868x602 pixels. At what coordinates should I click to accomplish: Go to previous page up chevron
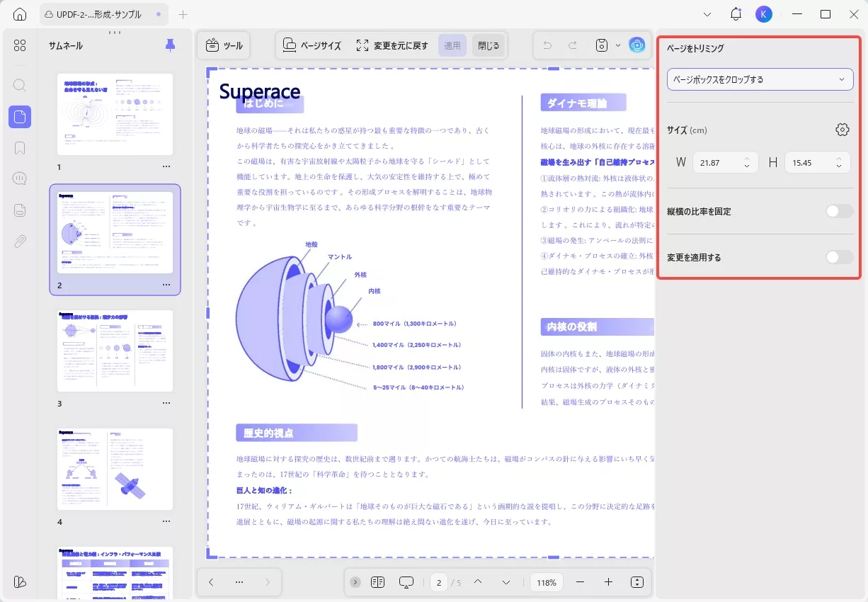pos(478,582)
